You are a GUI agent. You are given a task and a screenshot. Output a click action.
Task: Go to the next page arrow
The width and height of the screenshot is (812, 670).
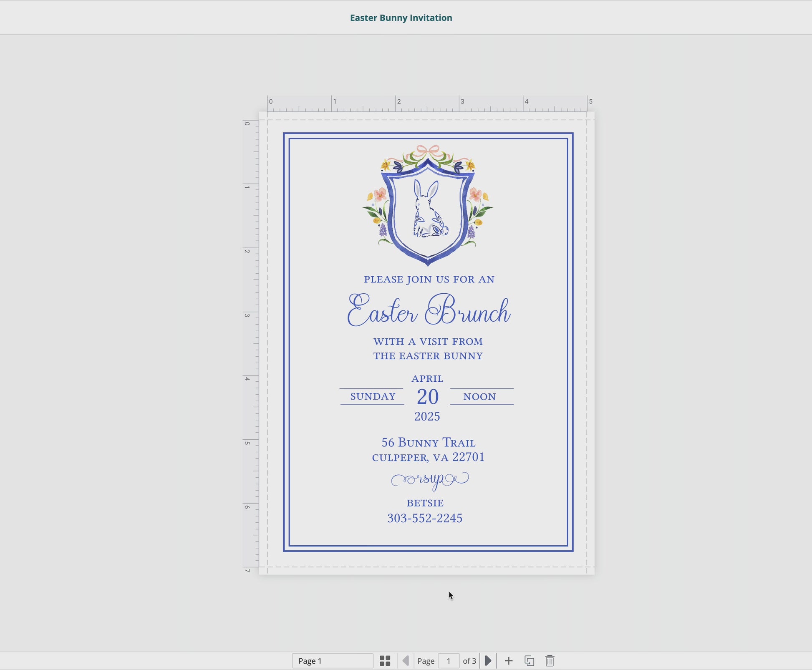[488, 661]
